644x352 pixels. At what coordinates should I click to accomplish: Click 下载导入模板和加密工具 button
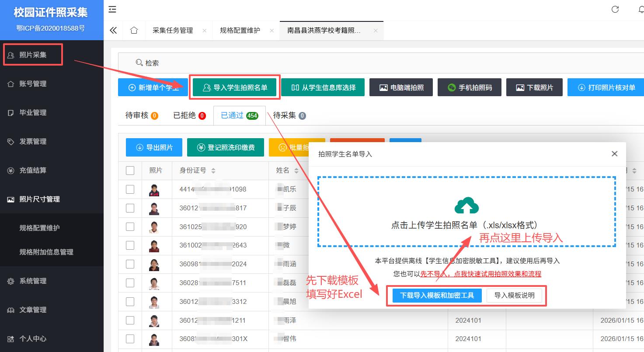tap(437, 296)
